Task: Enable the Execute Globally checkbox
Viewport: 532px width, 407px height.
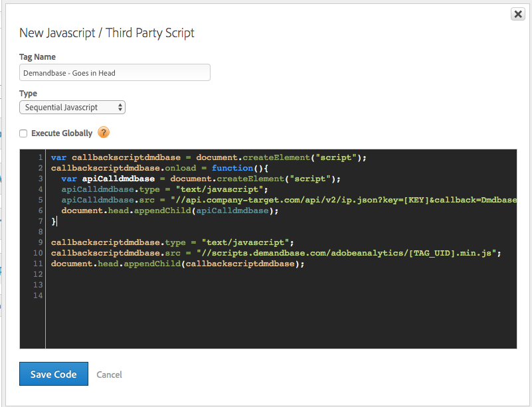Action: coord(23,133)
